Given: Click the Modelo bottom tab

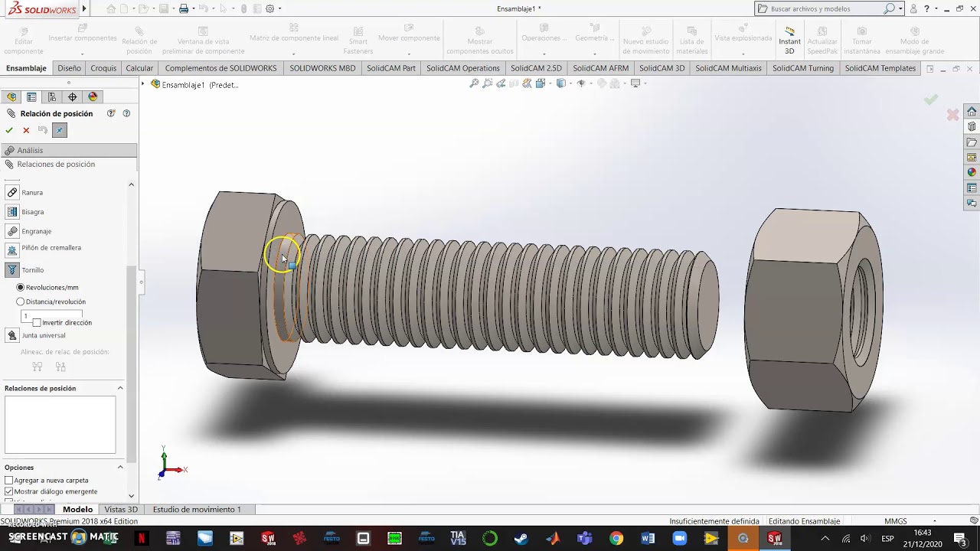Looking at the screenshot, I should point(77,510).
